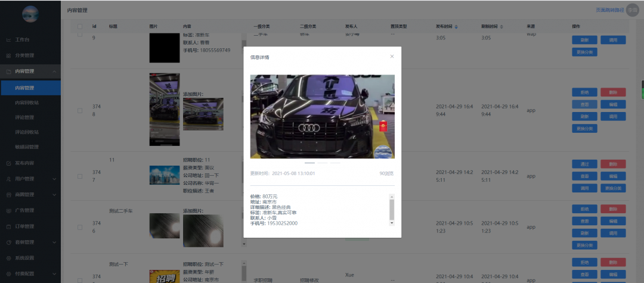Click the site logo avatar atop sidebar
Screen dimensions: 644x283
tap(30, 14)
